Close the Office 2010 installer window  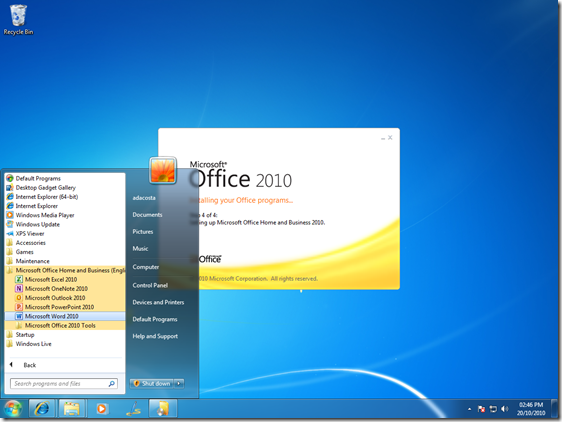tap(390, 137)
